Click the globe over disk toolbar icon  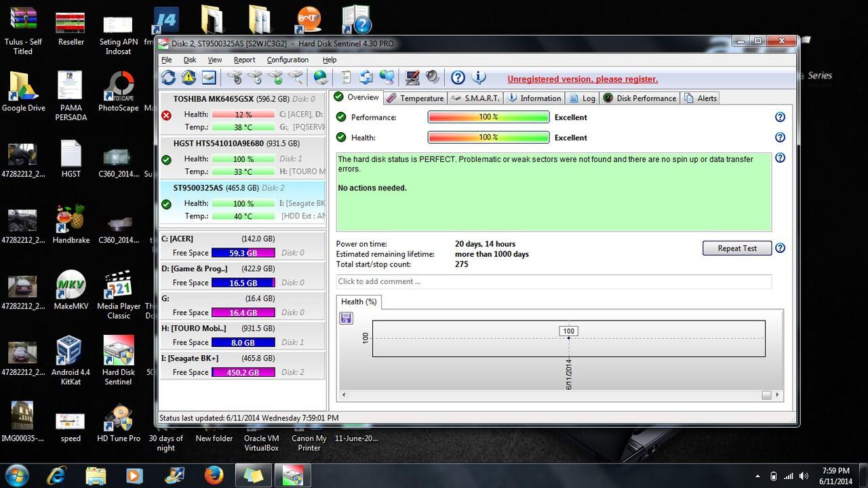321,78
